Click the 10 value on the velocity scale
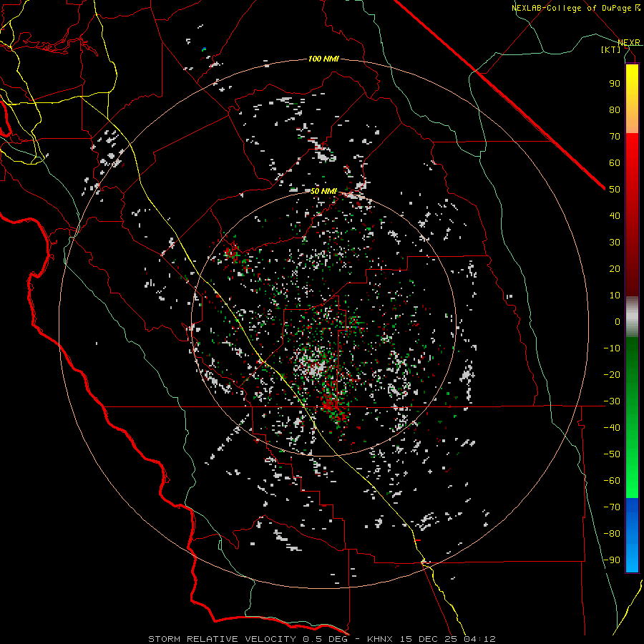The width and height of the screenshot is (644, 644). 615,296
